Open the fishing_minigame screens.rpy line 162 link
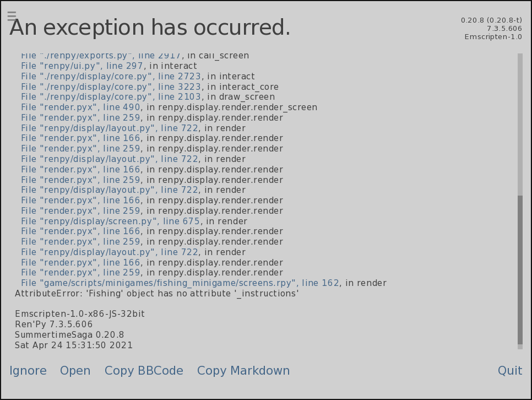The height and width of the screenshot is (400, 532). click(180, 283)
